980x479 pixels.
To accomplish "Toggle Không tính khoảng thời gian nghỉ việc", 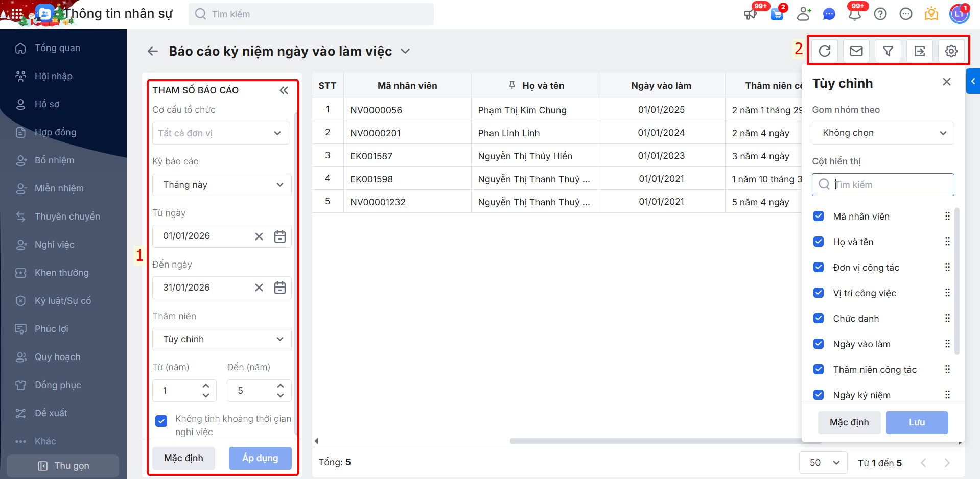I will click(x=161, y=421).
